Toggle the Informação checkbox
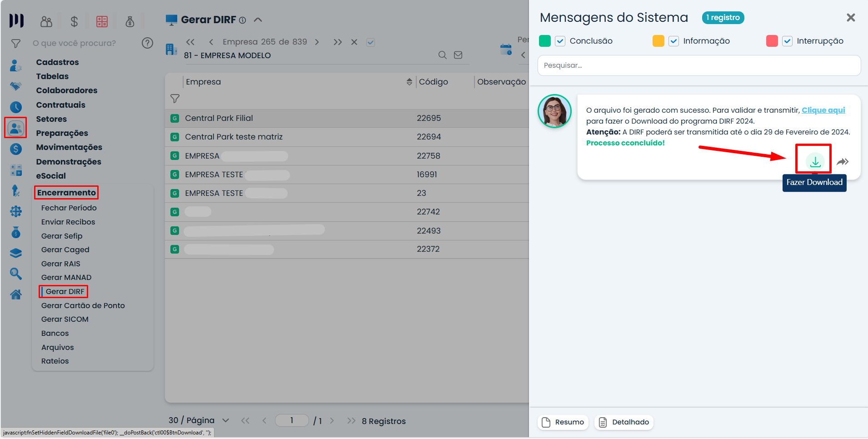This screenshot has width=868, height=439. tap(673, 41)
